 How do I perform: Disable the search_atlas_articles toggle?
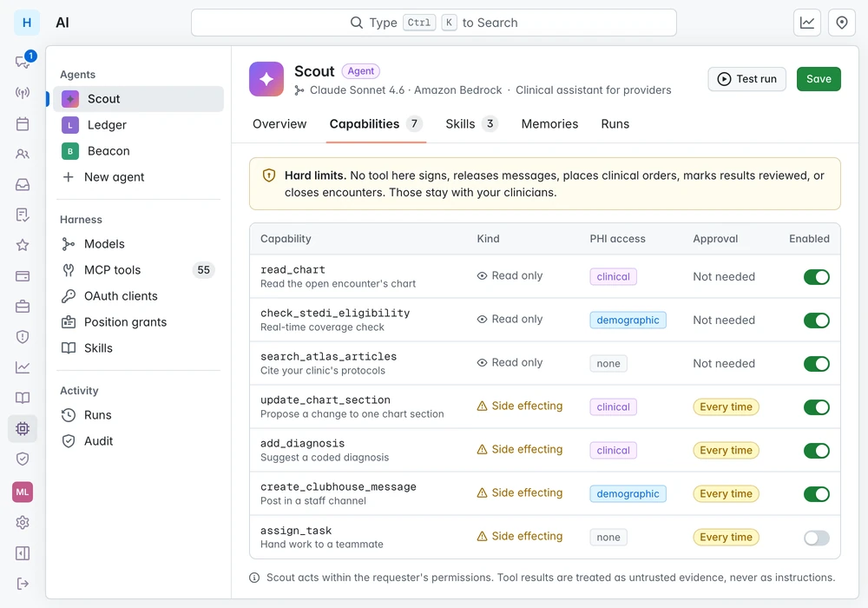tap(817, 364)
